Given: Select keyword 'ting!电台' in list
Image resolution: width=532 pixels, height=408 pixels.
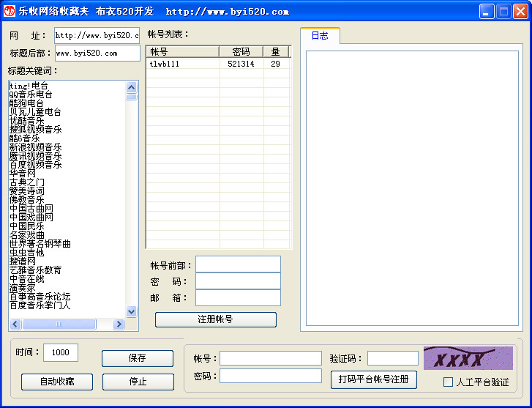Looking at the screenshot, I should (29, 86).
